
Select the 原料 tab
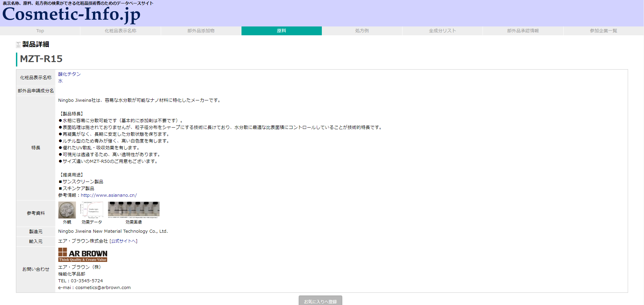[x=281, y=31]
